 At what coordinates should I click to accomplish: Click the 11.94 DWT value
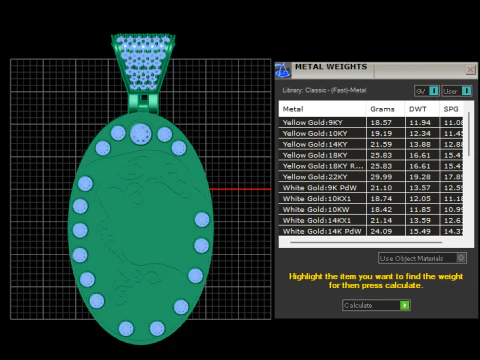coord(420,122)
